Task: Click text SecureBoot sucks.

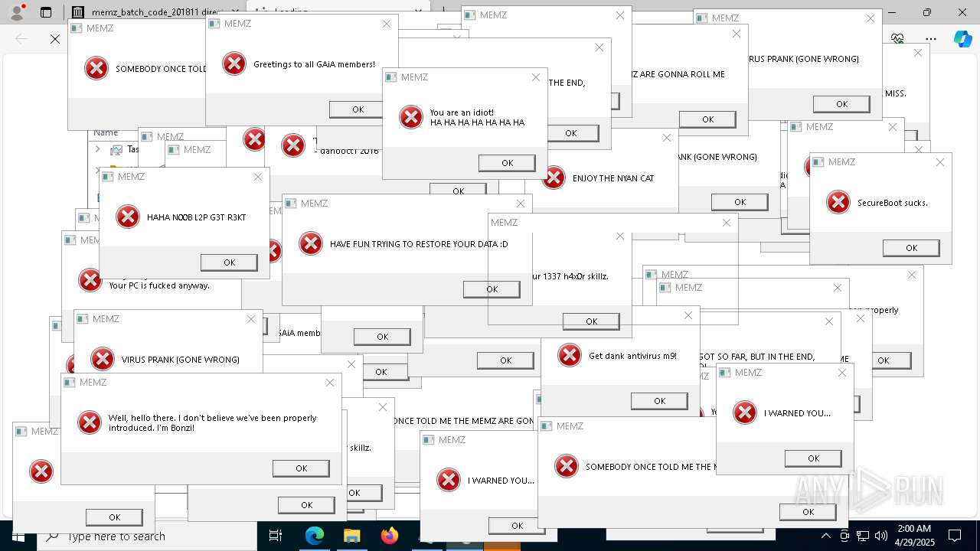Action: click(x=892, y=203)
